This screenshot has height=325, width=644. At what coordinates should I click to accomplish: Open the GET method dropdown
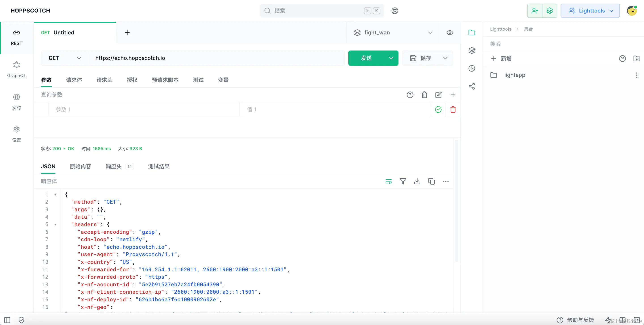click(x=64, y=58)
